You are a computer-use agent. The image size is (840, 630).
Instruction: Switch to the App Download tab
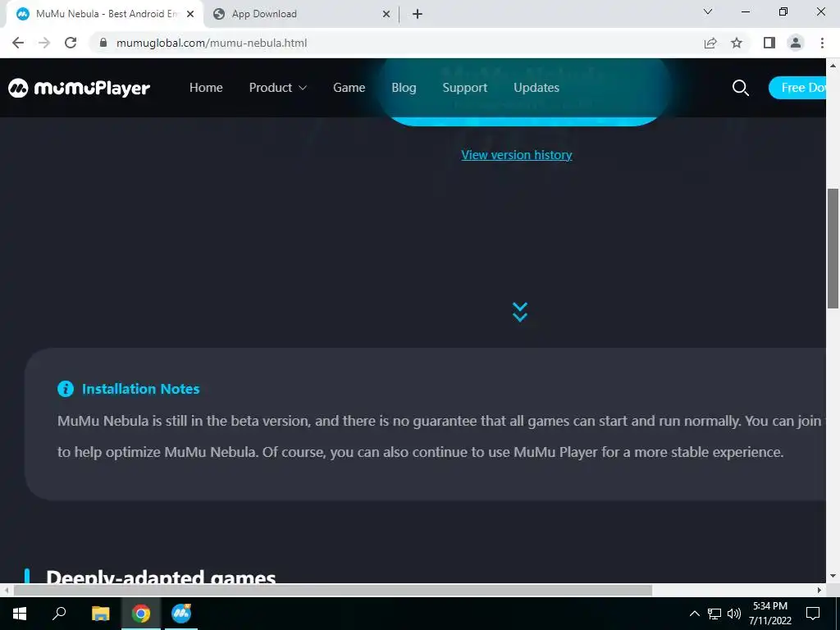tap(300, 14)
